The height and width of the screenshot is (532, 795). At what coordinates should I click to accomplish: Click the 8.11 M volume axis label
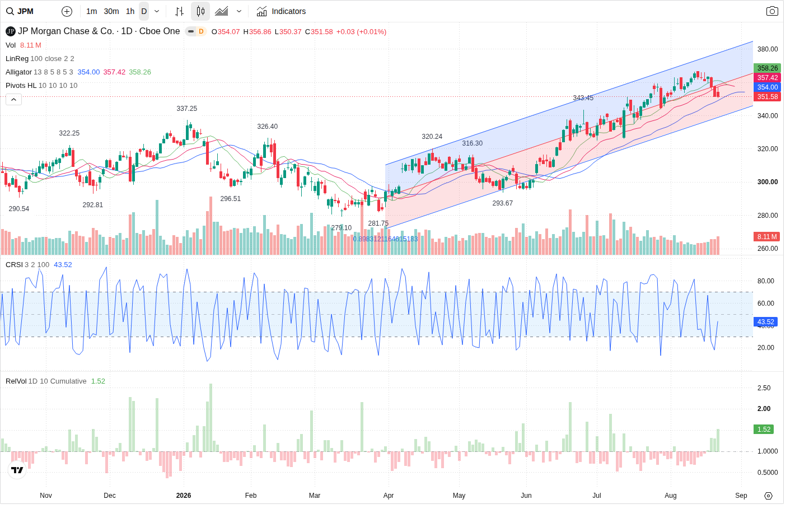768,237
